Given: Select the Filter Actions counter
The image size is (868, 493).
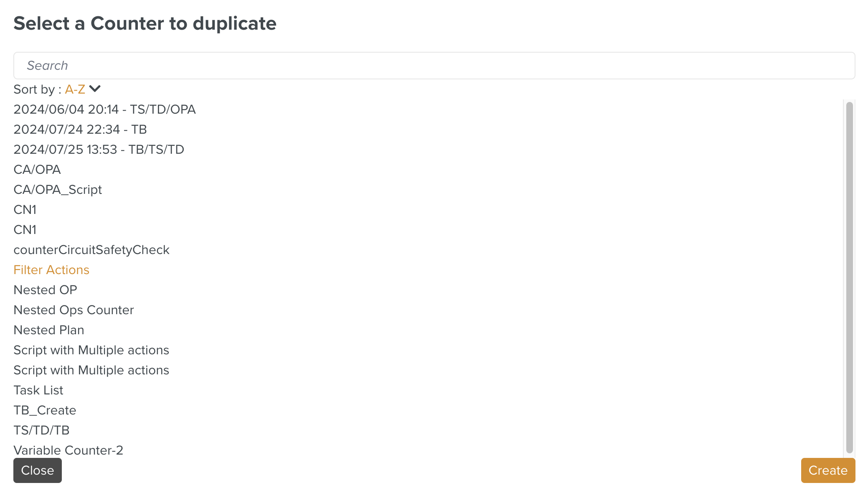Looking at the screenshot, I should pyautogui.click(x=51, y=269).
